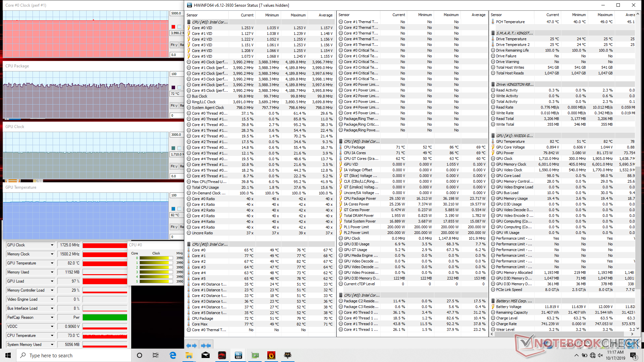Click the Maximum column header in first sensor pane
This screenshot has width=644, height=362.
click(298, 15)
